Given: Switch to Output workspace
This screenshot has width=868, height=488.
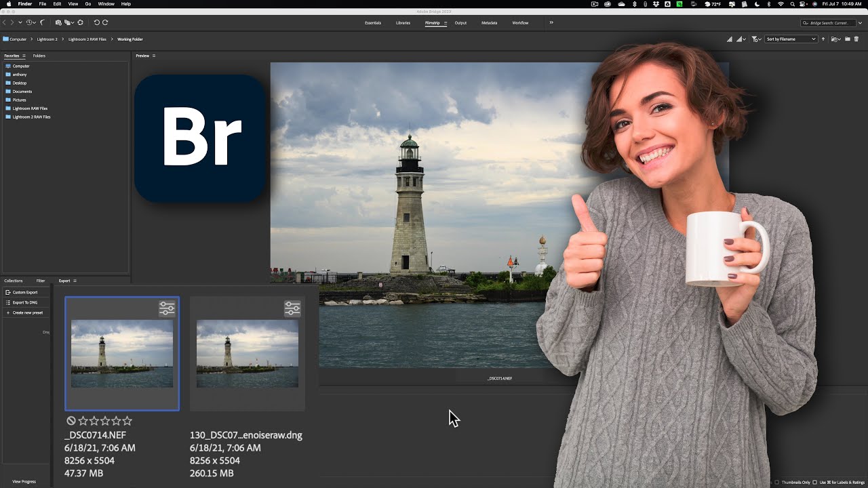Looking at the screenshot, I should click(x=460, y=23).
